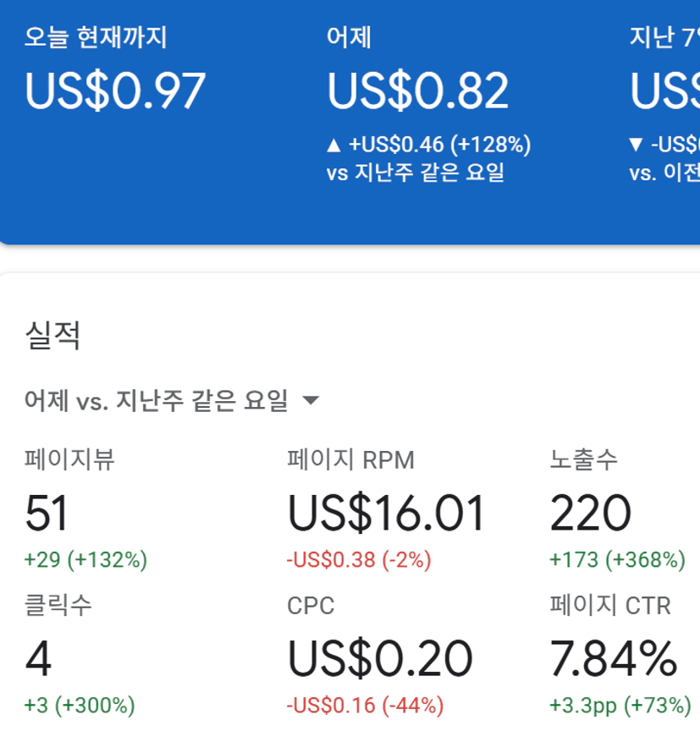Click the 페이지 RPM value US$16.01

coord(387,513)
